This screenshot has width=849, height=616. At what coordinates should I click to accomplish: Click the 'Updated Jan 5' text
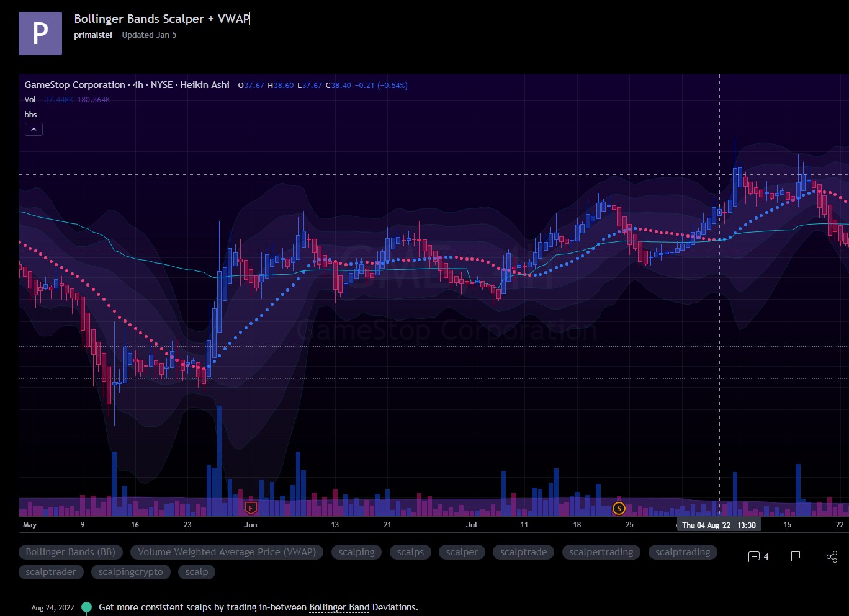pos(149,35)
